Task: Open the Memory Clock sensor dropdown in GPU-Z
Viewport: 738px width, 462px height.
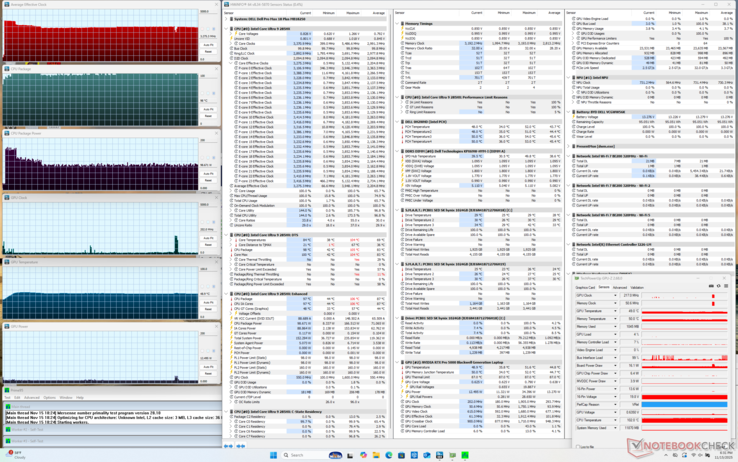Action: point(616,304)
